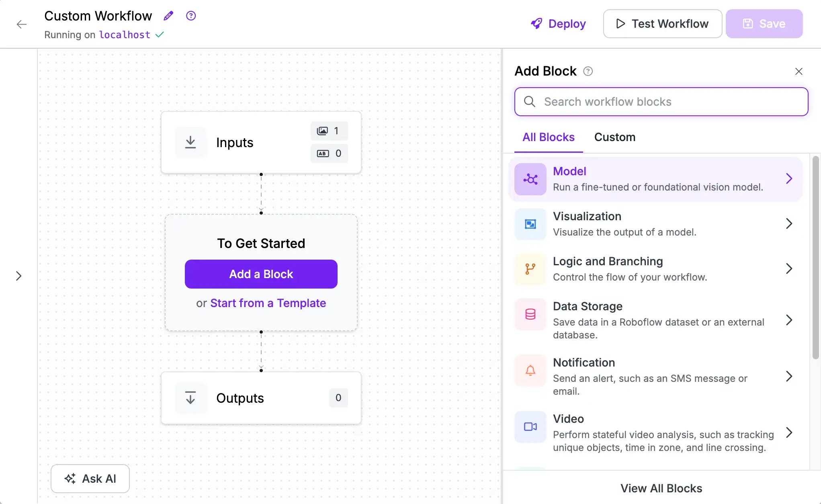Screen dimensions: 821x504
Task: Click the Video camera block icon
Action: [530, 426]
